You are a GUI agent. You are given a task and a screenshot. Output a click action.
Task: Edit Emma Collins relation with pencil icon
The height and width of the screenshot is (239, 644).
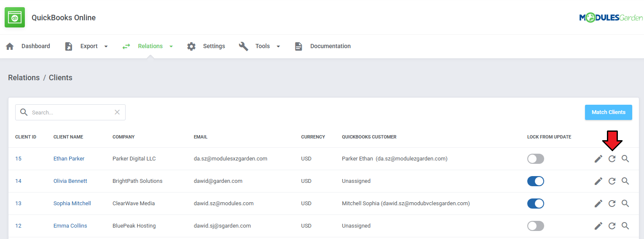tap(598, 226)
